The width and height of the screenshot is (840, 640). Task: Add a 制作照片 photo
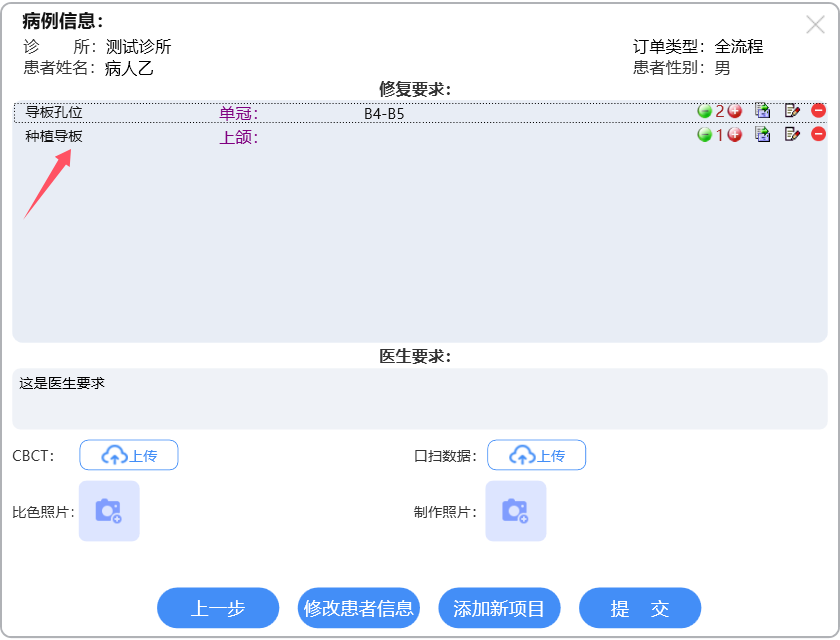point(516,511)
